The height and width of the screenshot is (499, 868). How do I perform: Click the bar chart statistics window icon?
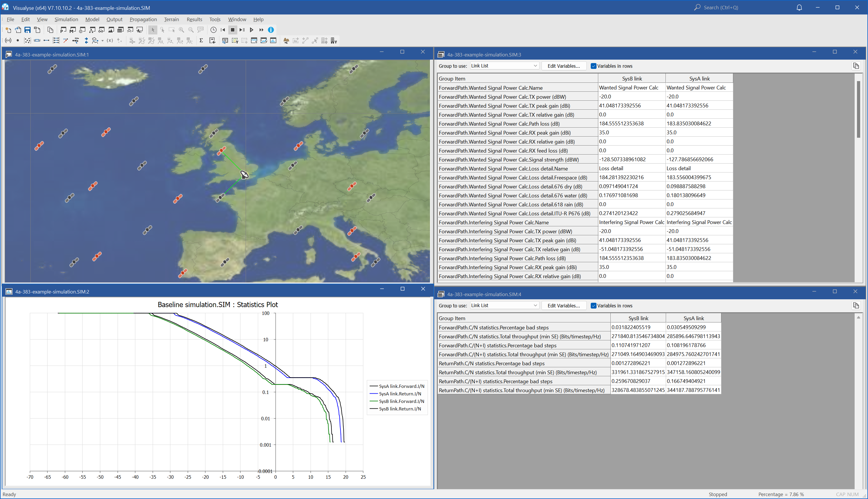point(273,41)
